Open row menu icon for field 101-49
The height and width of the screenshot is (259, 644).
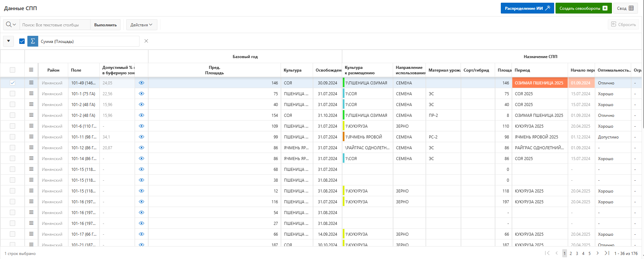click(31, 83)
